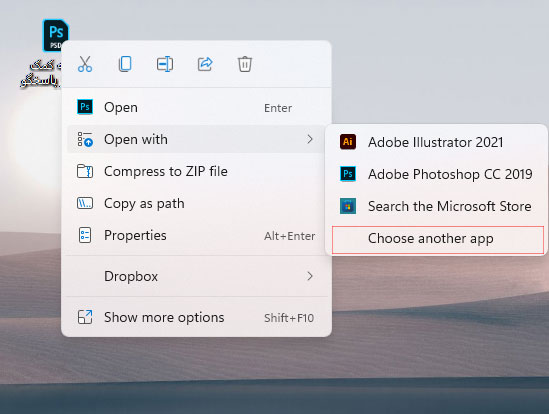The height and width of the screenshot is (414, 549).
Task: Choose Open from the context menu
Action: (196, 107)
